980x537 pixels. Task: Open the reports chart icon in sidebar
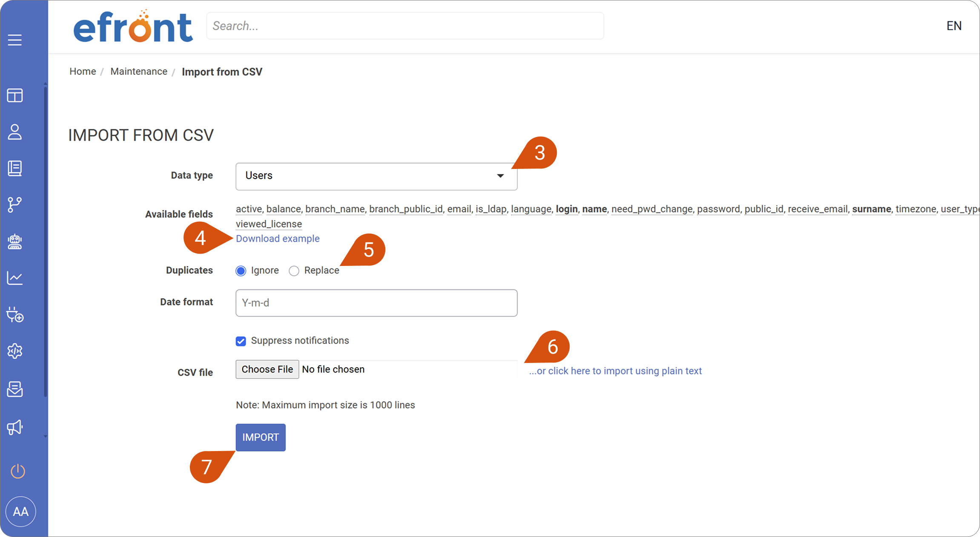click(15, 278)
